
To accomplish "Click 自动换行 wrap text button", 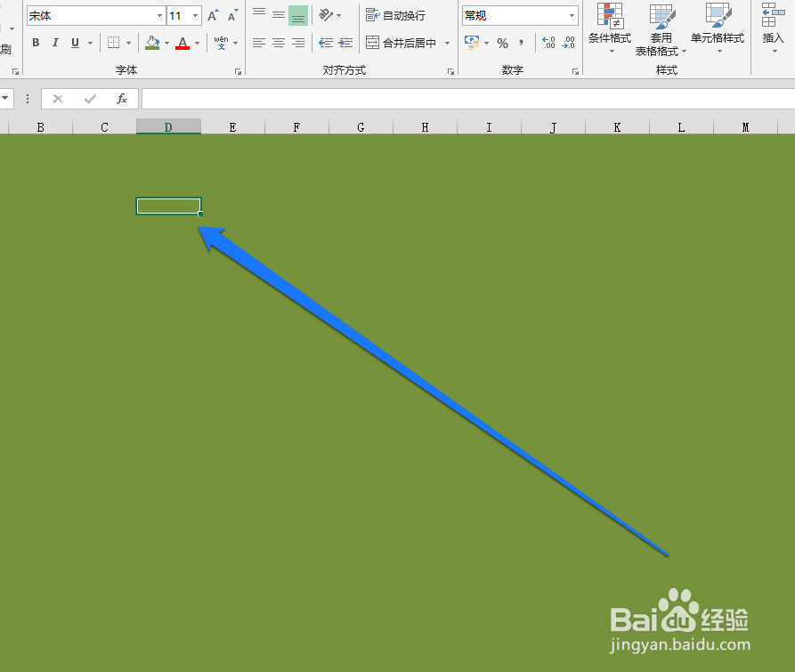I will [396, 16].
